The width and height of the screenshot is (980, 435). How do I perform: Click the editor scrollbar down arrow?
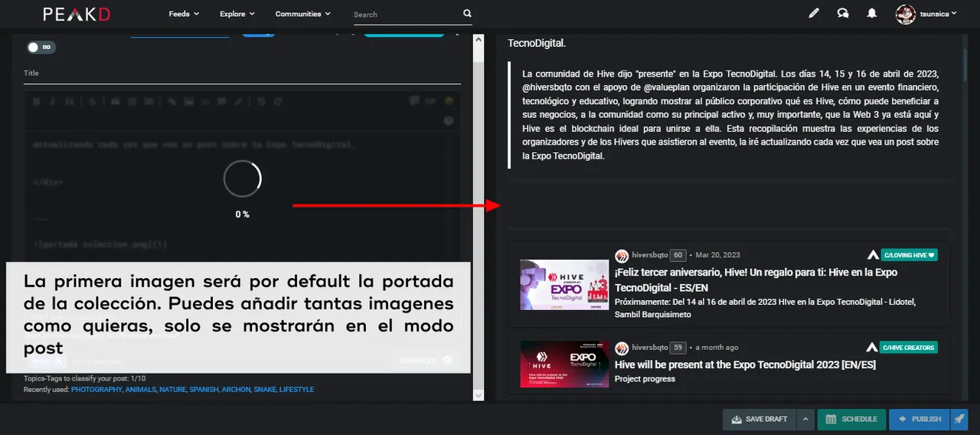[x=479, y=395]
